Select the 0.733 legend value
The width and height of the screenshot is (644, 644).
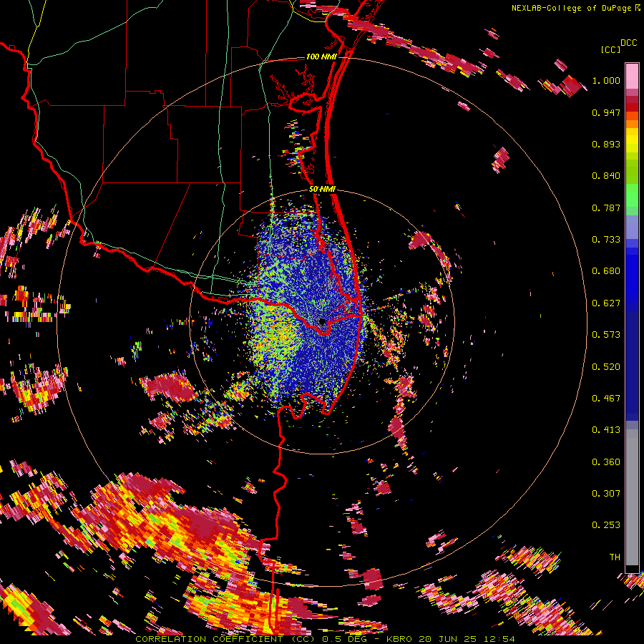coord(606,240)
